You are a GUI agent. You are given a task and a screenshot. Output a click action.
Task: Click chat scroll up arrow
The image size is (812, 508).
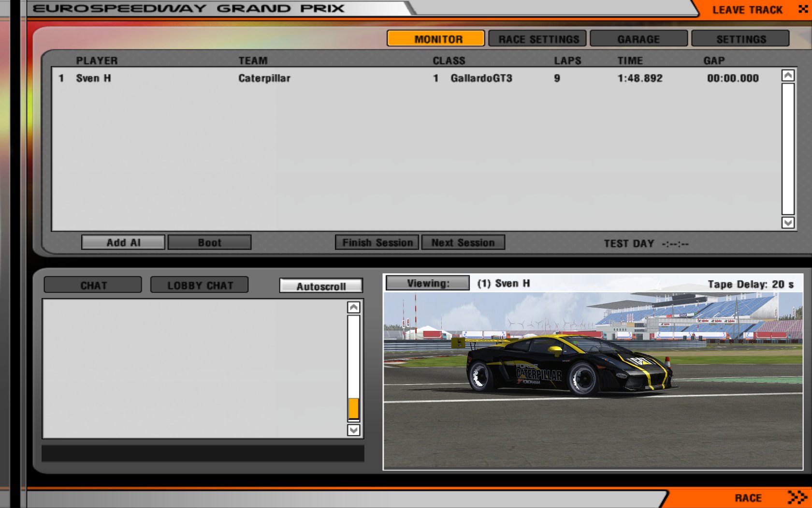coord(354,307)
